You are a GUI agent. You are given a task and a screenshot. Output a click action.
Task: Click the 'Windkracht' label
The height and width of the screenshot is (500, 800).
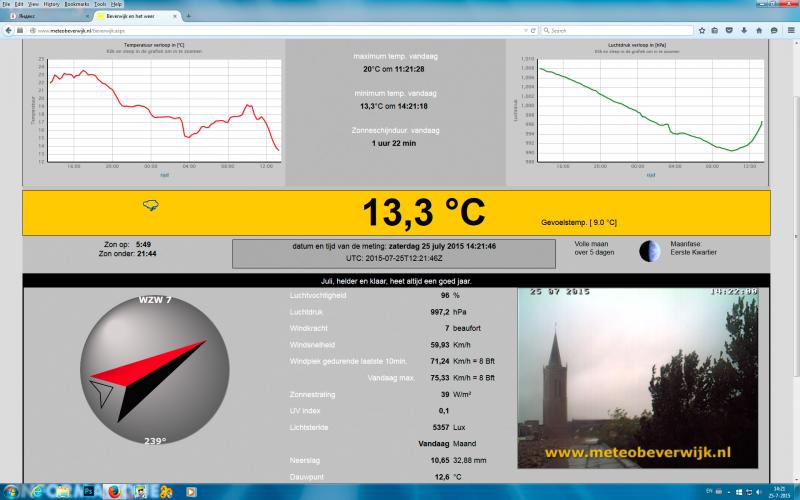(309, 328)
